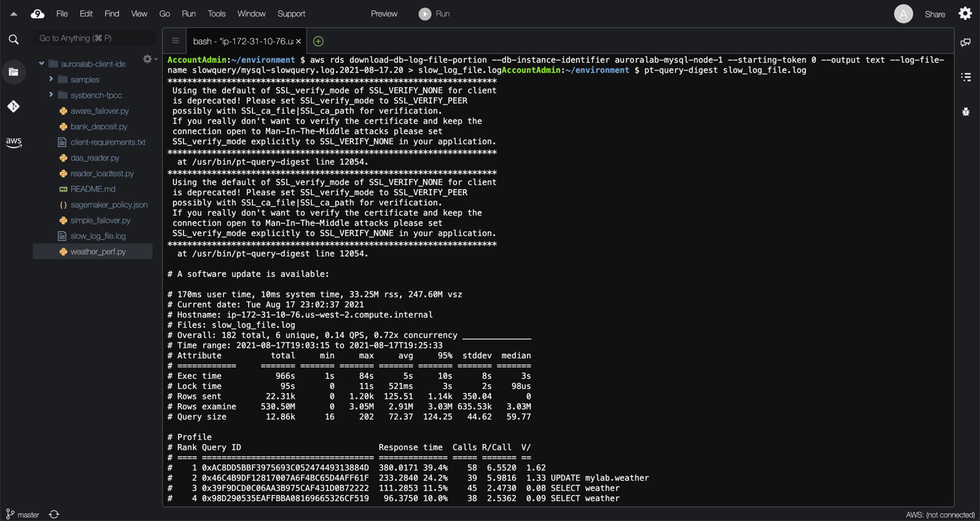
Task: Click the sync refresh icon in status bar
Action: click(x=54, y=514)
